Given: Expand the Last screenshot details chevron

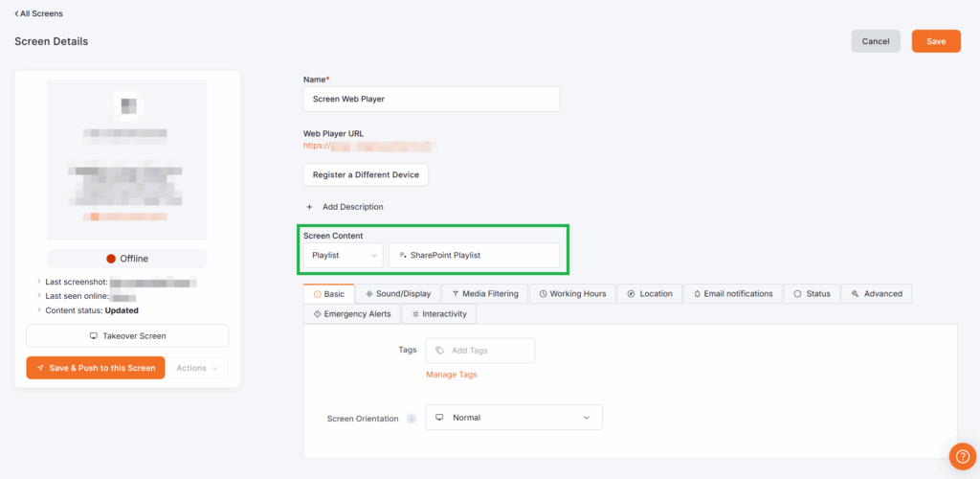Looking at the screenshot, I should (x=39, y=282).
